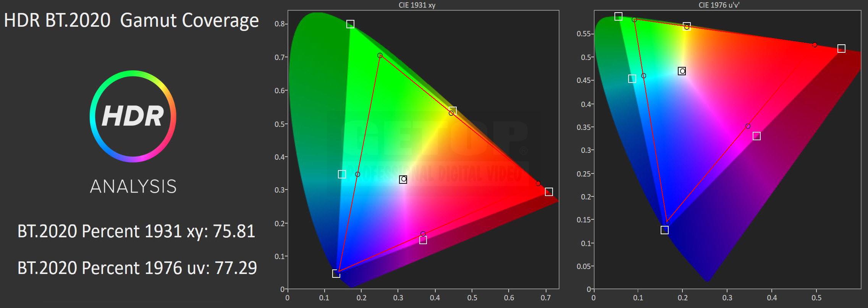Click red target square in CIE 1976 chart

841,49
